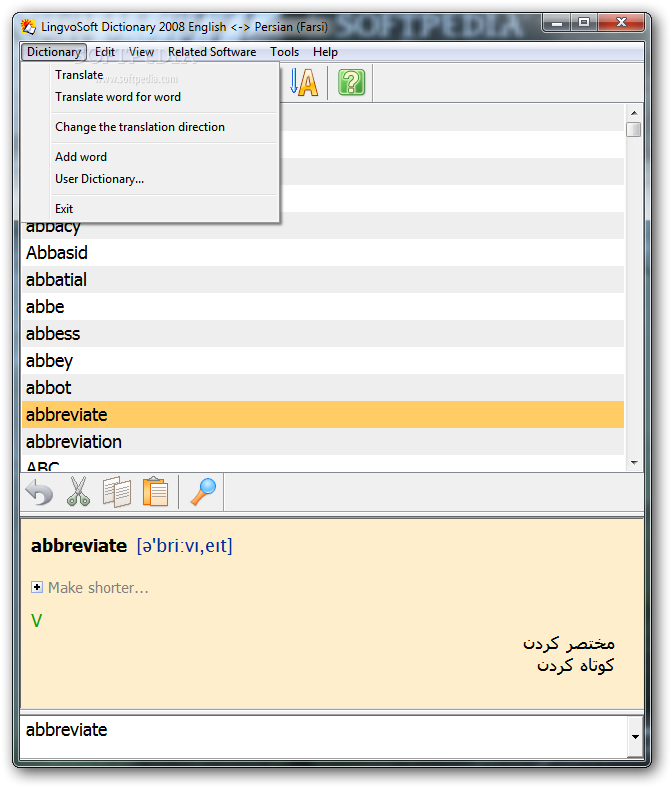This screenshot has width=672, height=788.
Task: Click the Persian translation 'کوتاه کردن'
Action: pyautogui.click(x=575, y=665)
